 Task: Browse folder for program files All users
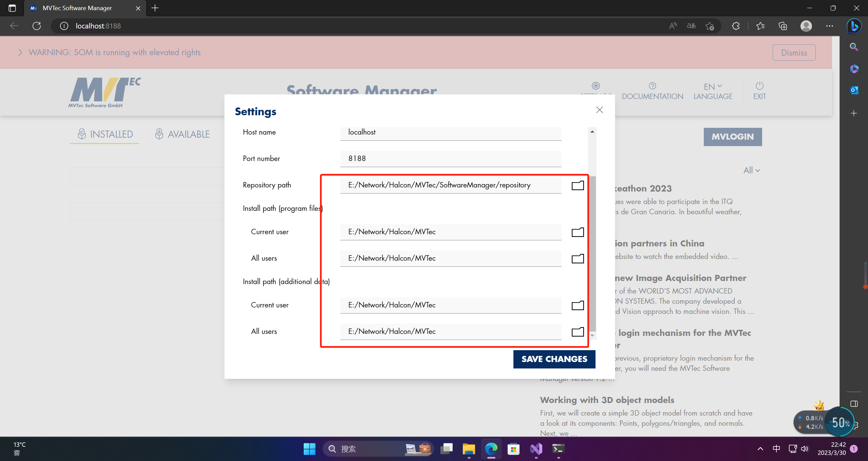tap(578, 259)
